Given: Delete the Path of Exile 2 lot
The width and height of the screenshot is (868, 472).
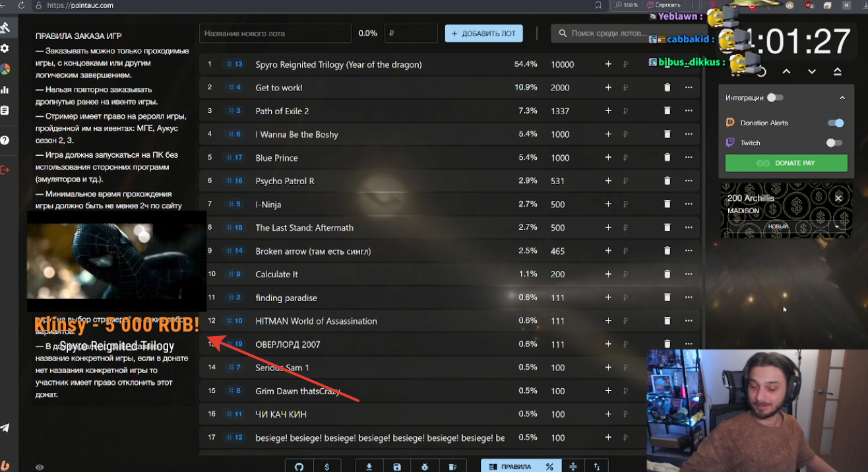Looking at the screenshot, I should pos(667,111).
